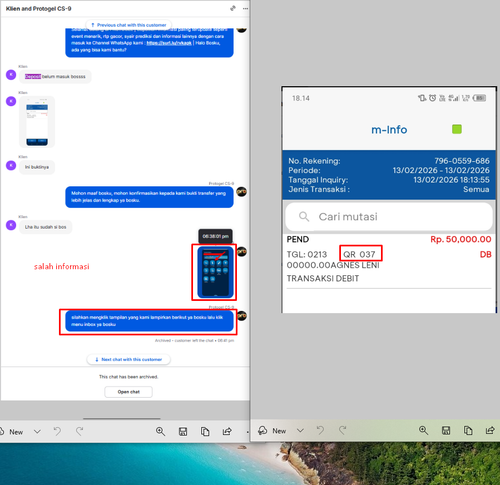The width and height of the screenshot is (500, 485).
Task: Open New snip options dropdown in left window
Action: [x=37, y=432]
